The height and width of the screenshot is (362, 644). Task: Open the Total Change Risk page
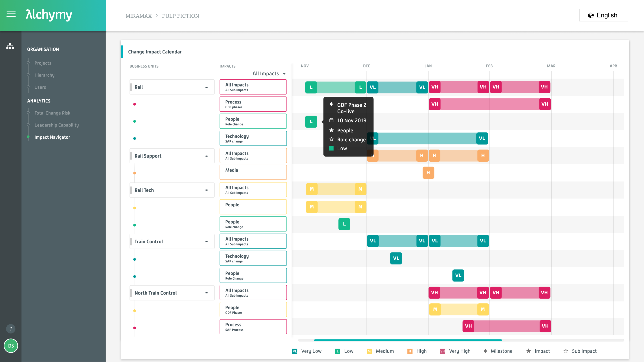pos(52,113)
